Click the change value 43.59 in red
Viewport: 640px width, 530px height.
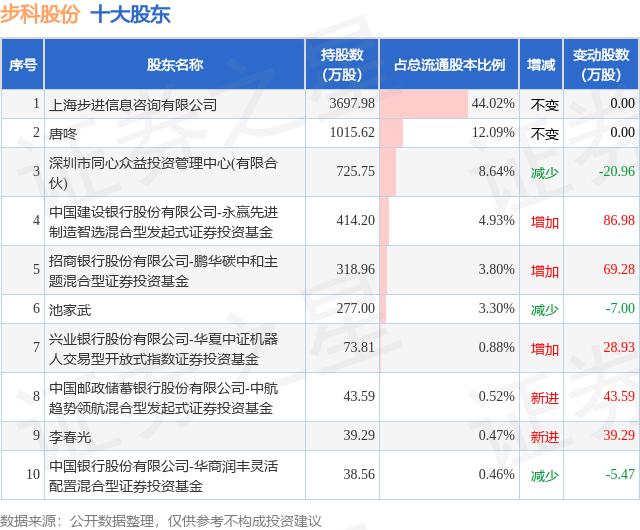pos(619,396)
